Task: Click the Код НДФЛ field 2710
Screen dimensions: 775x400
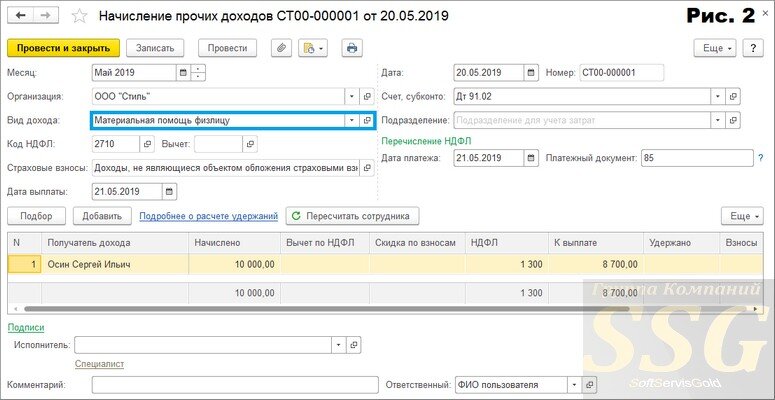Action: click(x=116, y=144)
